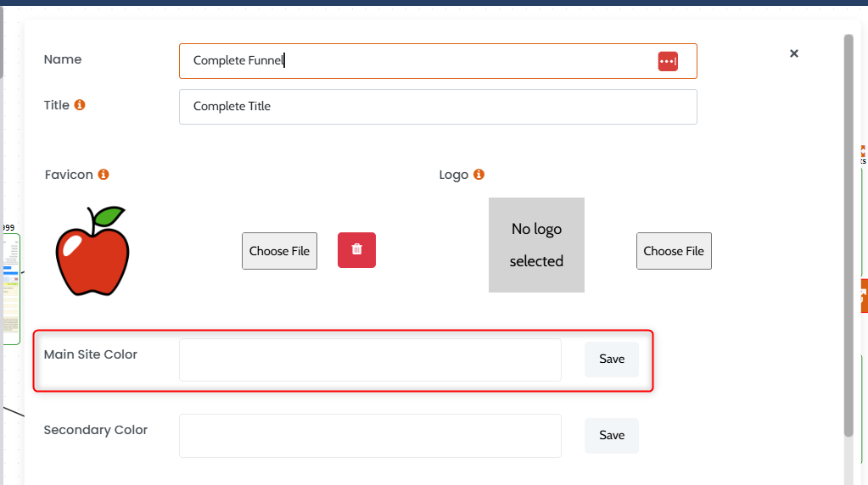Focus the Title field containing 'Complete Title'
The width and height of the screenshot is (868, 485).
(x=437, y=107)
